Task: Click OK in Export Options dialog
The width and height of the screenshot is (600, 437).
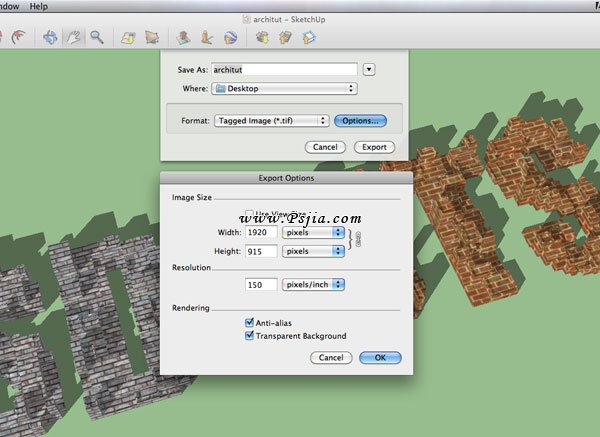Action: (379, 357)
